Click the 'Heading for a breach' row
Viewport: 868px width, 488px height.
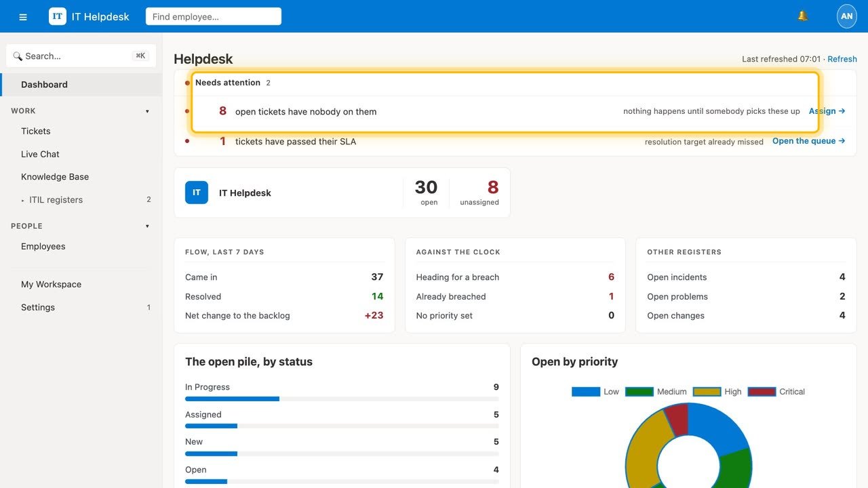tap(515, 277)
